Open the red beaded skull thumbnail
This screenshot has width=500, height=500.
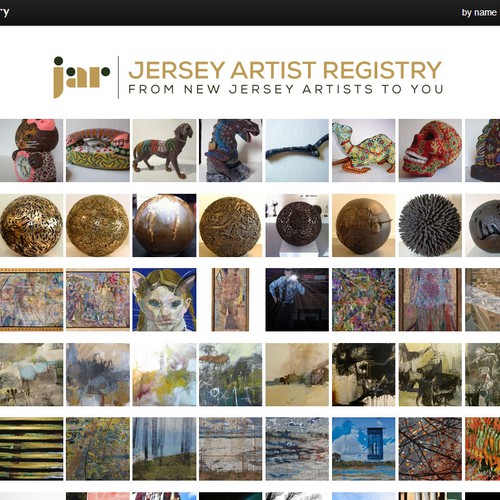pyautogui.click(x=430, y=150)
